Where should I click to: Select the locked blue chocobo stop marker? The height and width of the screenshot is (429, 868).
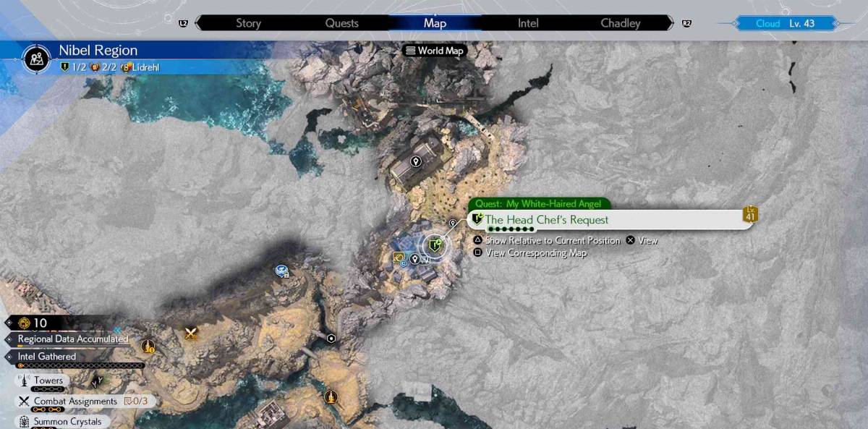coord(282,271)
